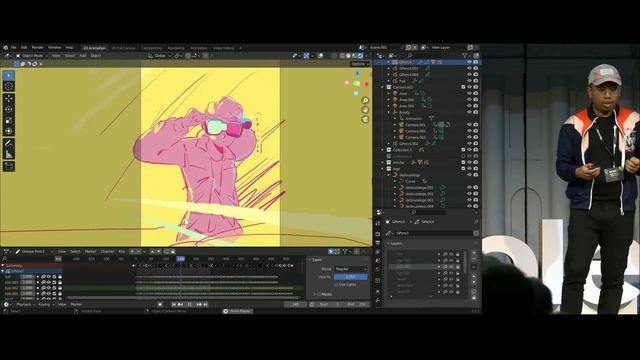The width and height of the screenshot is (640, 360).
Task: Toggle camera view gizmo in viewport
Action: 365,119
